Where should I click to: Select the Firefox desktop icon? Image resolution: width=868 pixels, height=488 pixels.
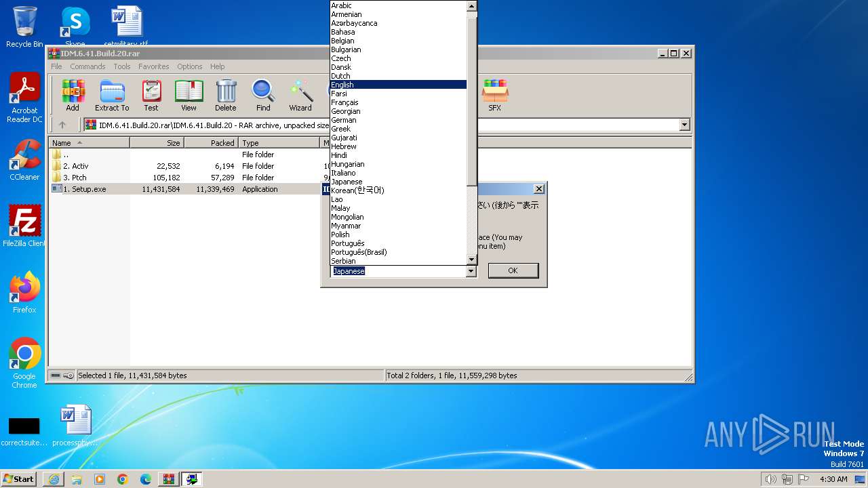(x=24, y=292)
